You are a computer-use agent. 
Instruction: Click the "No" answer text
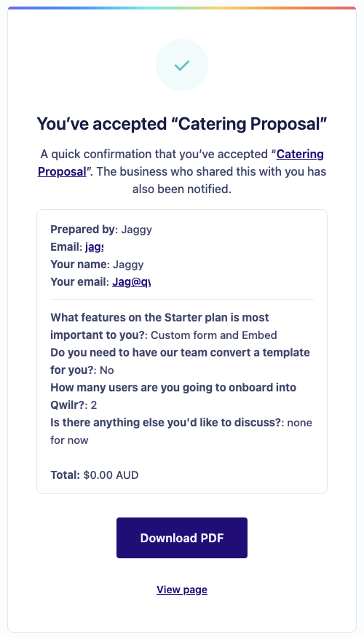tap(107, 370)
